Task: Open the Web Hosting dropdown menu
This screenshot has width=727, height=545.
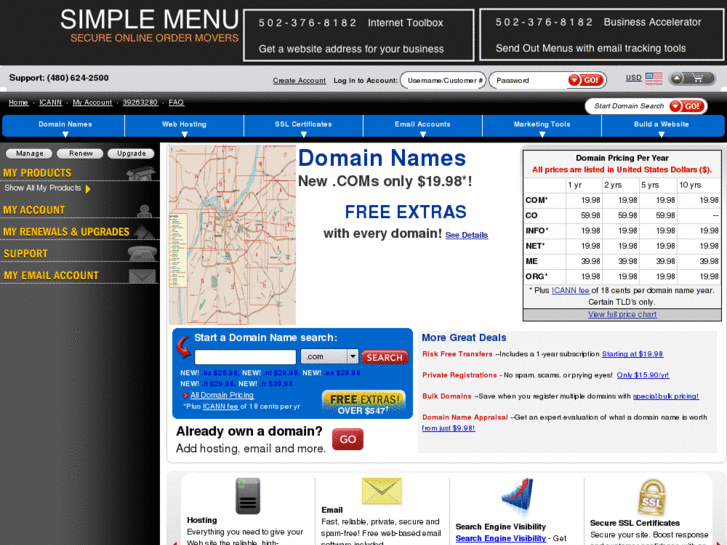Action: pyautogui.click(x=184, y=126)
